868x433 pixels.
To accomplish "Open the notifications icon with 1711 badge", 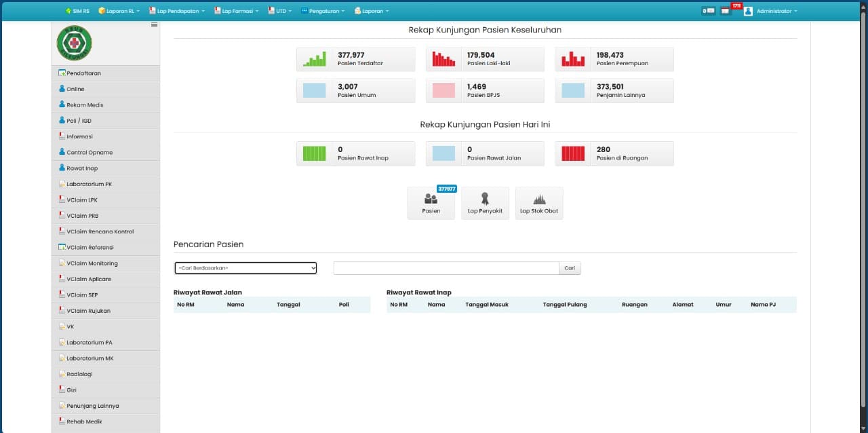I will [x=726, y=11].
